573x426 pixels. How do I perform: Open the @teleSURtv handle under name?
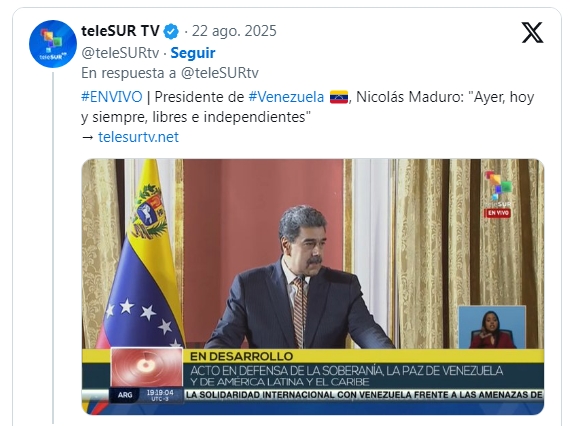[x=120, y=53]
